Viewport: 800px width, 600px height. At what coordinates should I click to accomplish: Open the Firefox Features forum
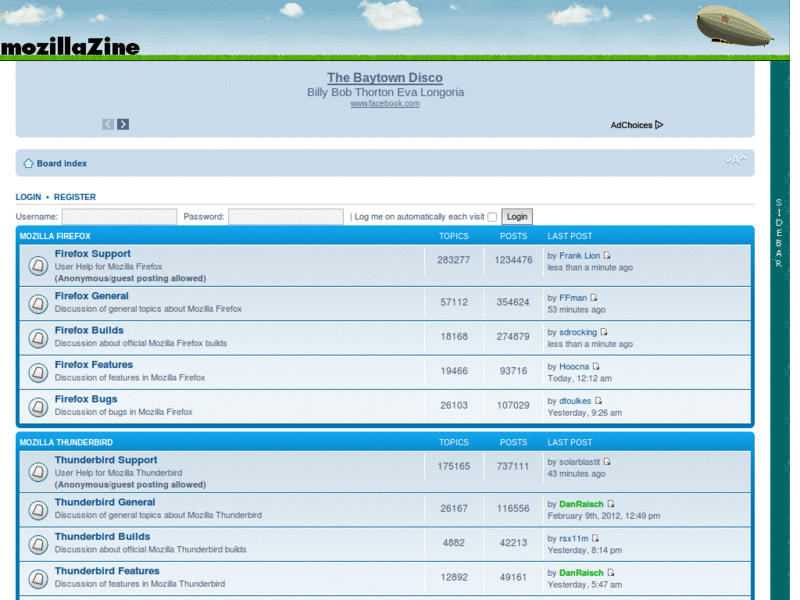pyautogui.click(x=94, y=365)
